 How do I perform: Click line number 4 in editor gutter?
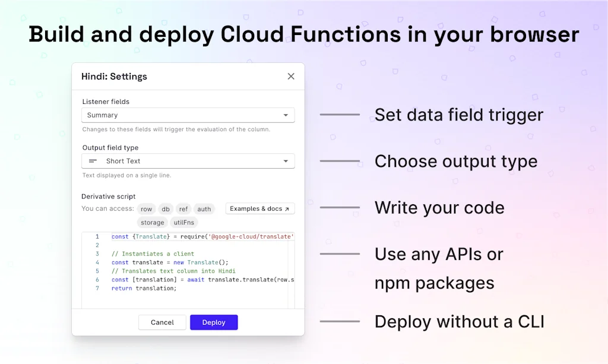97,262
